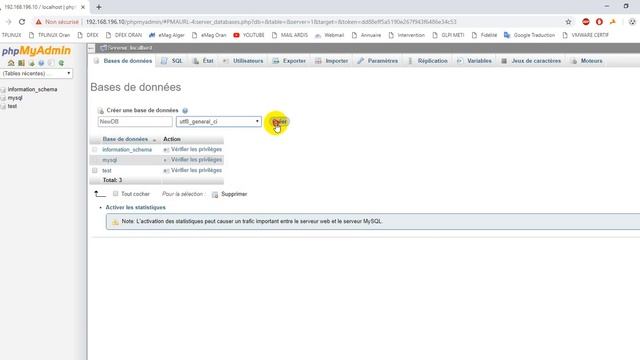Reload the navigation frame with green icon
The height and width of the screenshot is (360, 640).
[x=61, y=63]
